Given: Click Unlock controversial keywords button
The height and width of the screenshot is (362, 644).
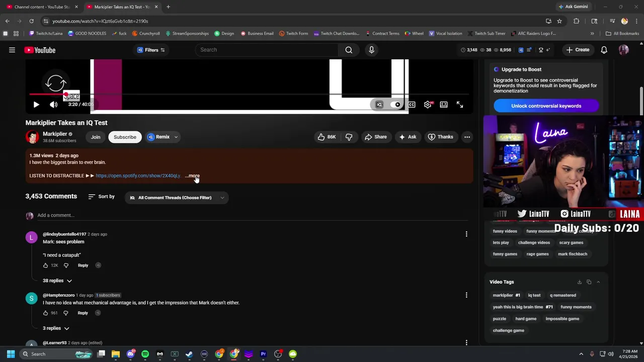Looking at the screenshot, I should pos(546,106).
